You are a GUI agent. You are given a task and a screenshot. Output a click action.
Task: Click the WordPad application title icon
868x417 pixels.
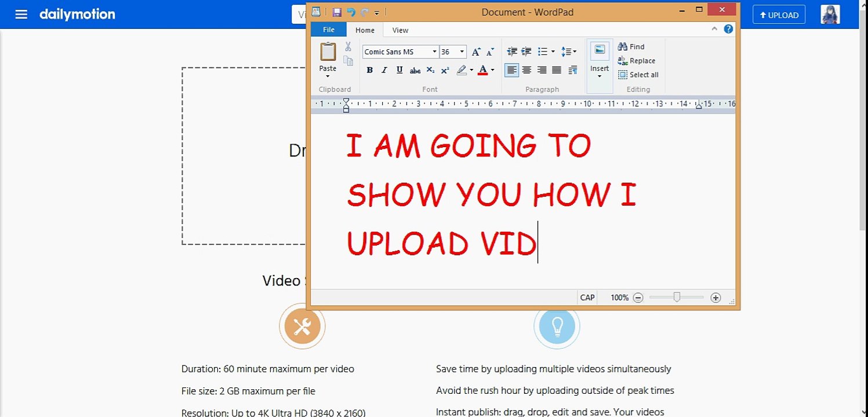click(316, 12)
